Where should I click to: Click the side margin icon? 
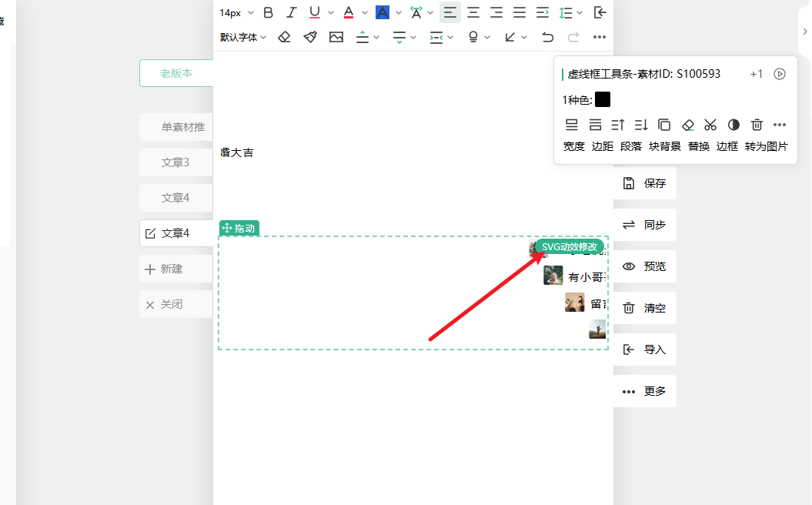436,37
